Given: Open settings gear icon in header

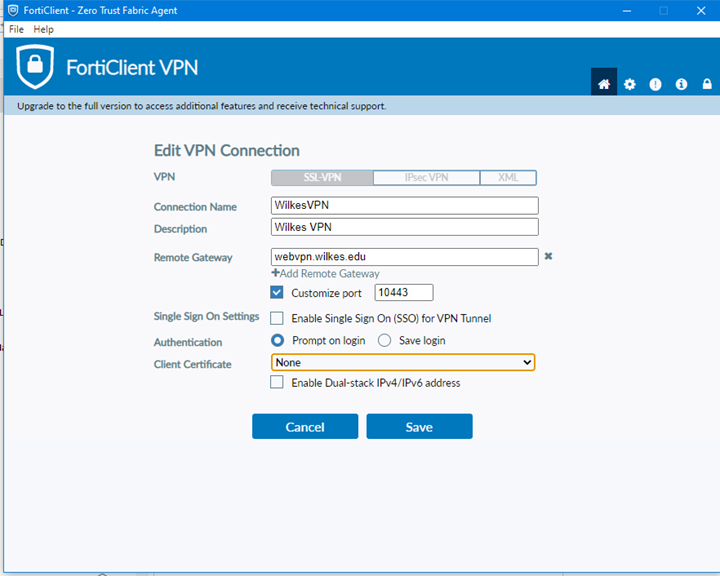Looking at the screenshot, I should click(x=630, y=84).
